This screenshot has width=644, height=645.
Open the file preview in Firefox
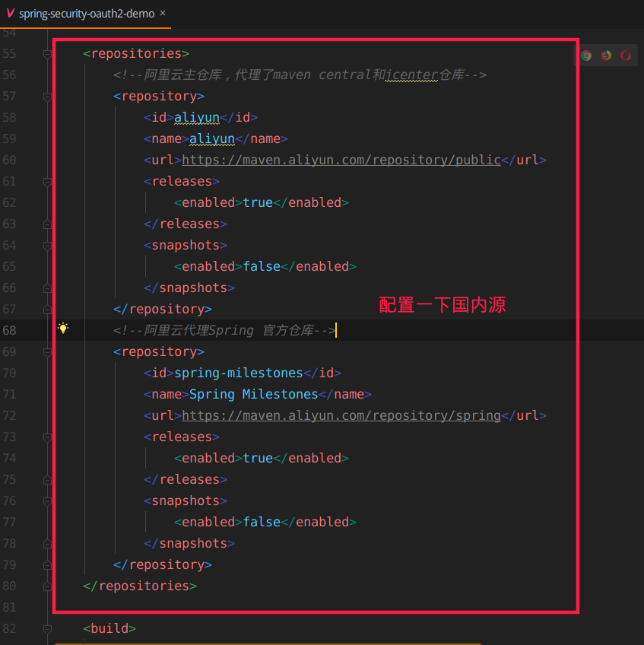605,56
